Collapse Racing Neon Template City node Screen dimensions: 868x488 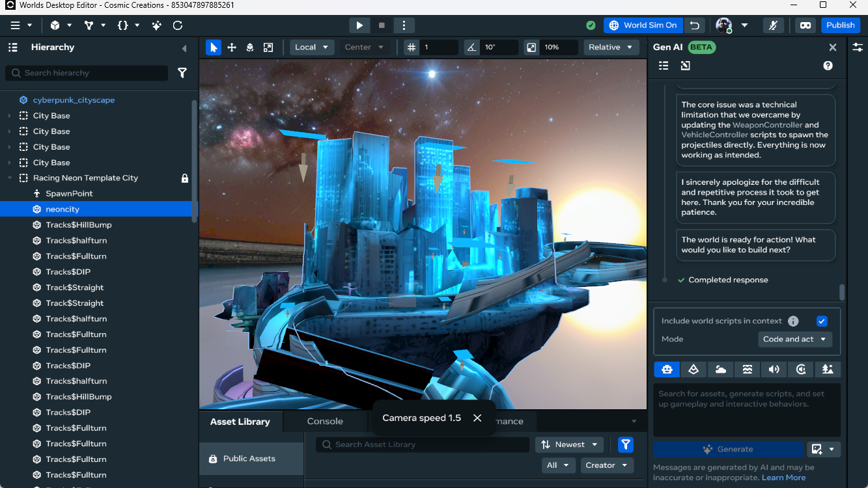(9, 178)
